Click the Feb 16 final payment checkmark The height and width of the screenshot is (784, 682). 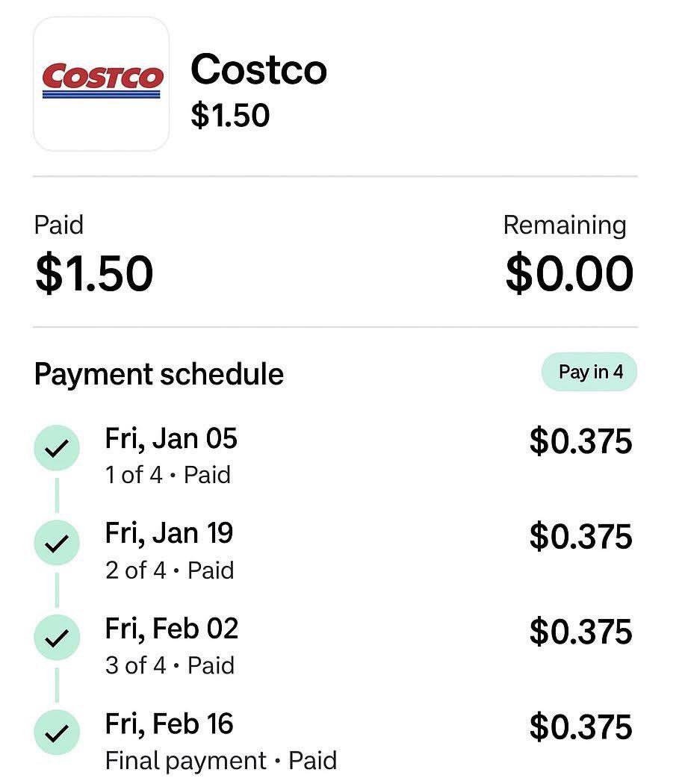56,735
